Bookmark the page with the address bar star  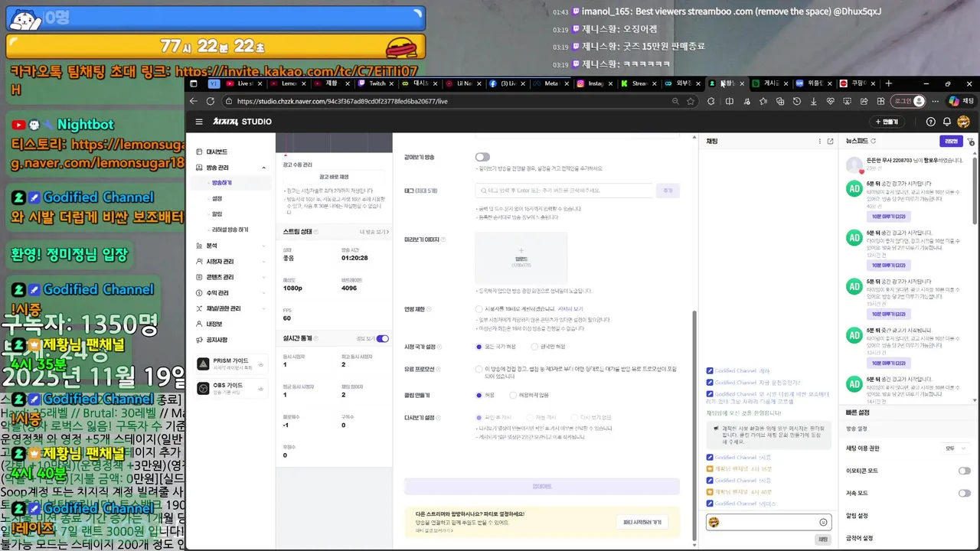click(x=691, y=101)
